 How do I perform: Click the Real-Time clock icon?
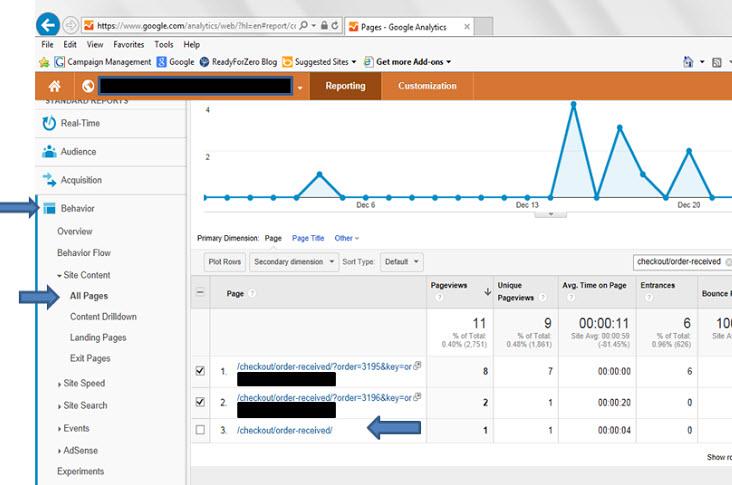coord(49,123)
